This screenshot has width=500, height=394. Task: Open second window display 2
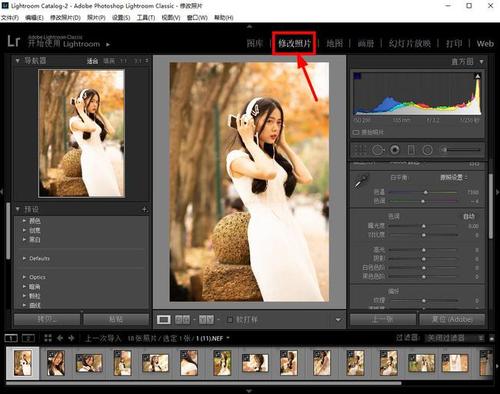click(28, 338)
